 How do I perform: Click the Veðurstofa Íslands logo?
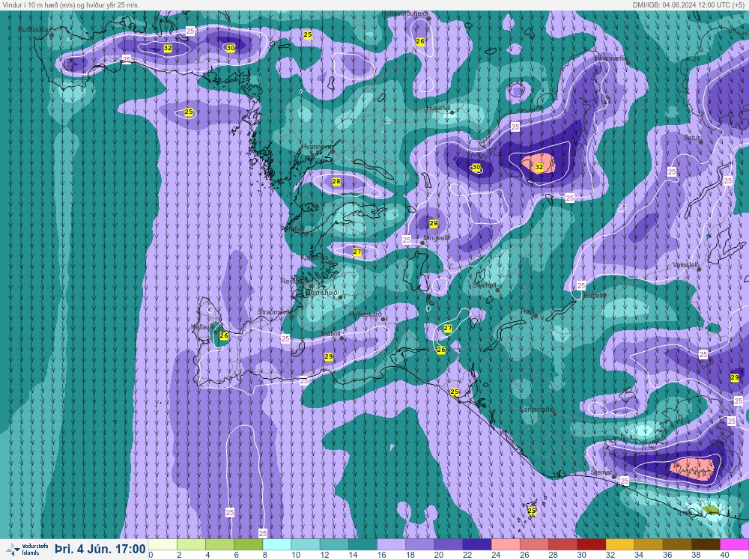pos(28,549)
